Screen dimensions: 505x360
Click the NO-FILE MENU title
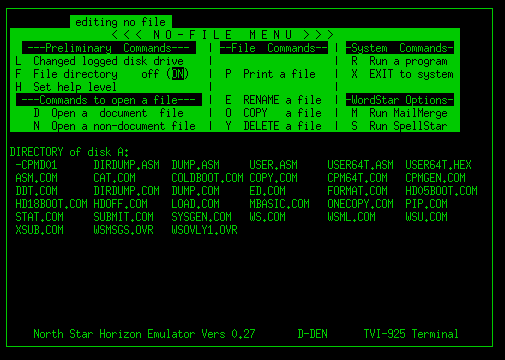pyautogui.click(x=223, y=35)
